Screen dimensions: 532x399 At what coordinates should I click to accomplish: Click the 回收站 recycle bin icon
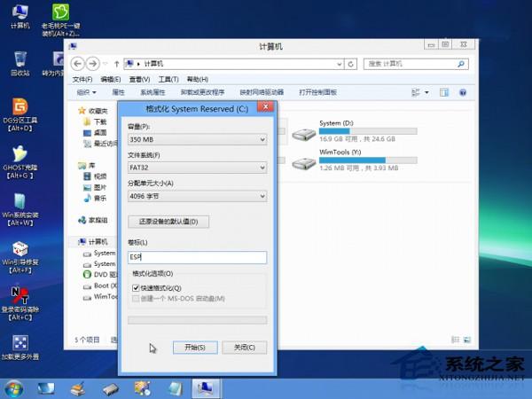[x=20, y=59]
